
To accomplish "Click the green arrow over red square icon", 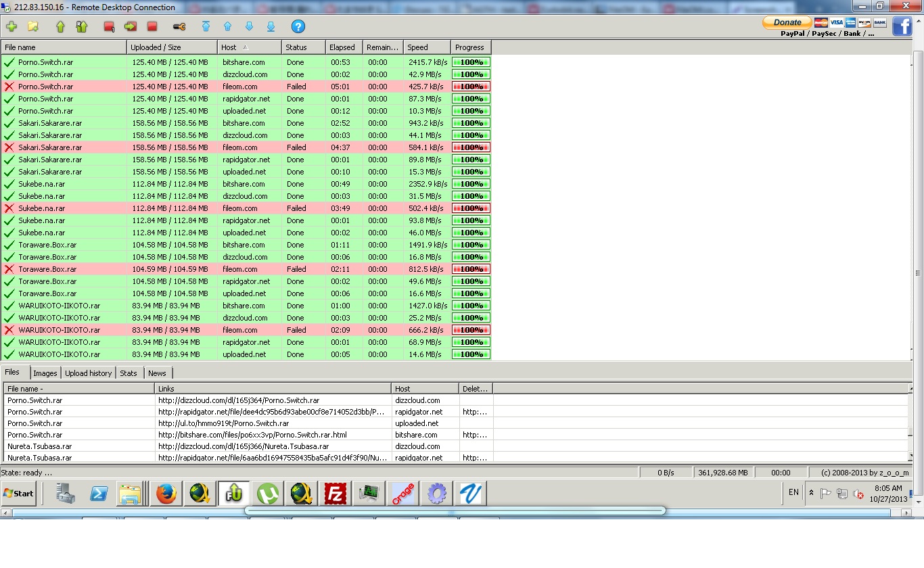I will (x=131, y=26).
